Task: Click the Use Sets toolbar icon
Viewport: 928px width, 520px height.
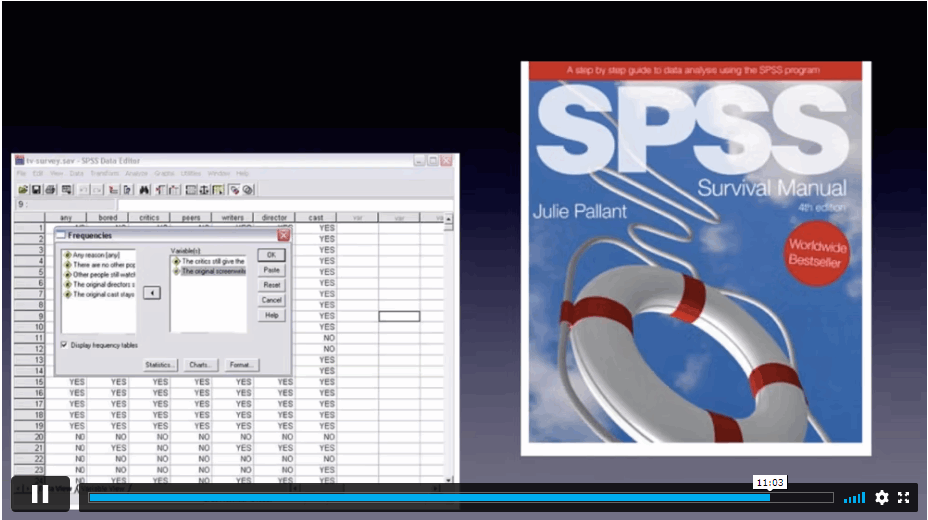Action: 249,190
